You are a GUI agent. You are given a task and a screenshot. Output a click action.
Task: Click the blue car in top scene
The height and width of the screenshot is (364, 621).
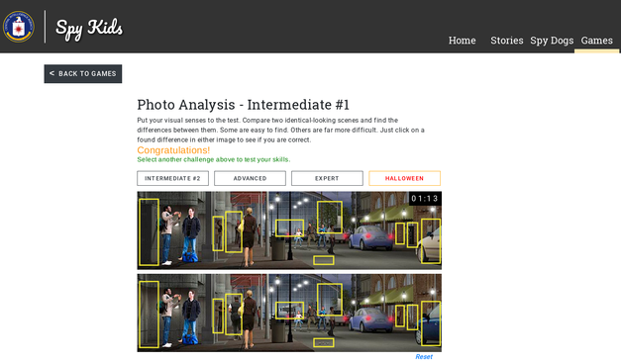[370, 237]
